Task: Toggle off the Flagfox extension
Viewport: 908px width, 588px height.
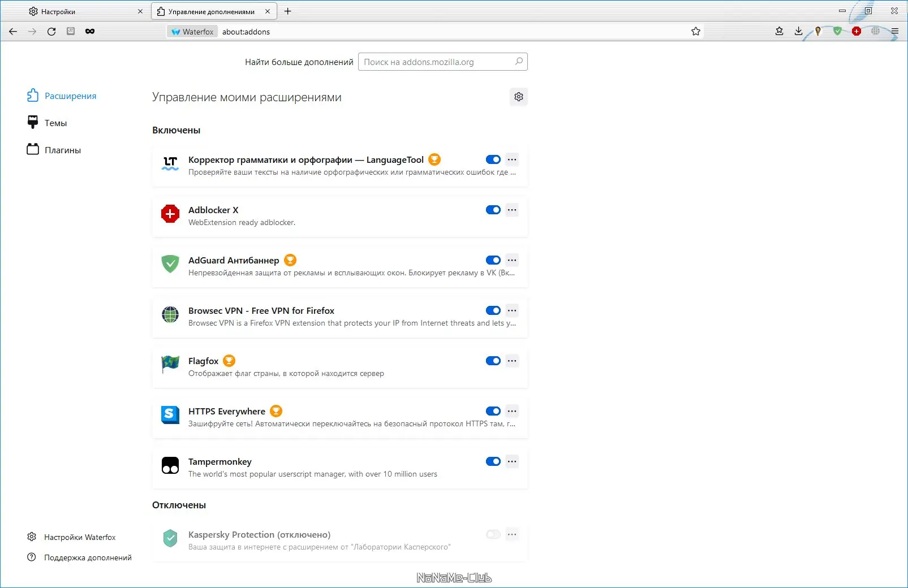Action: pos(493,361)
